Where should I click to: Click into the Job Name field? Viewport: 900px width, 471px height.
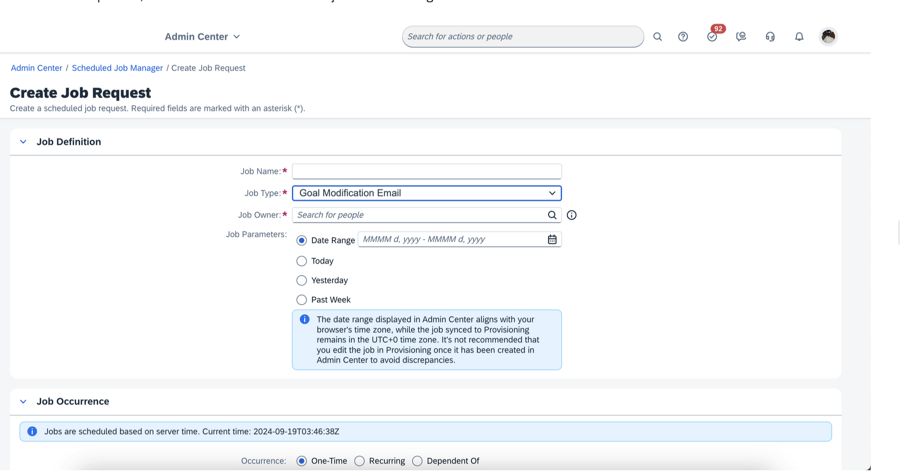pyautogui.click(x=427, y=172)
